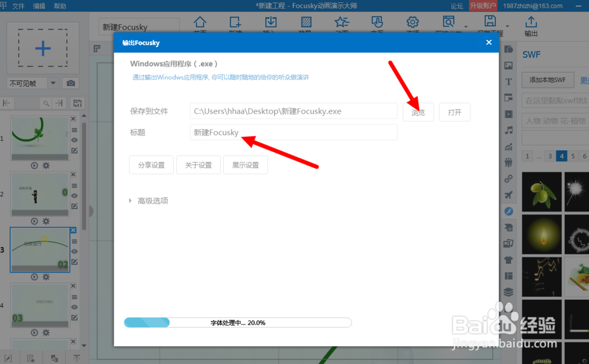
Task: Select frame 4 thumbnail
Action: tap(40, 306)
